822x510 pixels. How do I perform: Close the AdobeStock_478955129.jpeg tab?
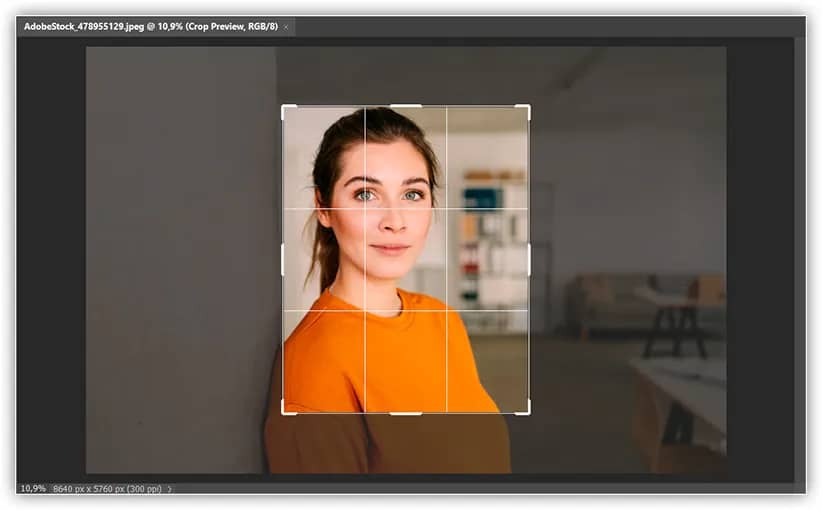286,27
